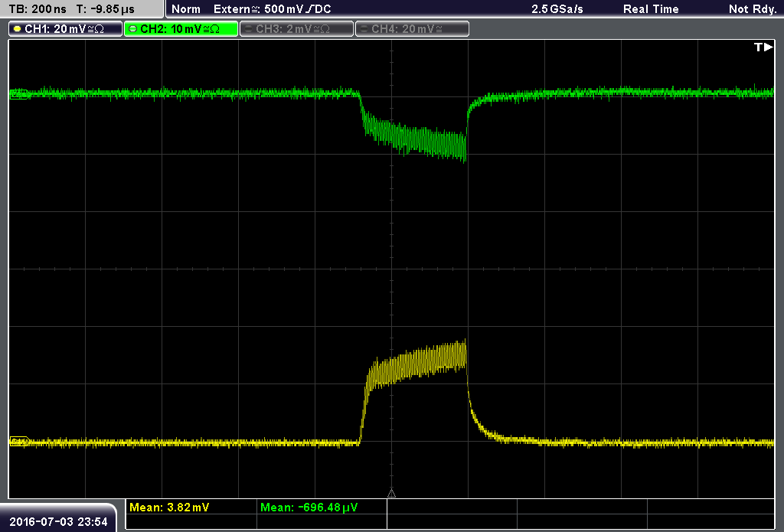
Task: Click the green Mean: -696.48 µV measurement
Action: (309, 508)
